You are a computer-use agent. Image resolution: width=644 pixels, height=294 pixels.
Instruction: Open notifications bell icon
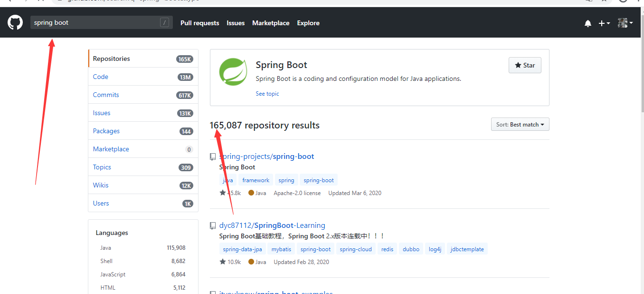click(x=588, y=23)
